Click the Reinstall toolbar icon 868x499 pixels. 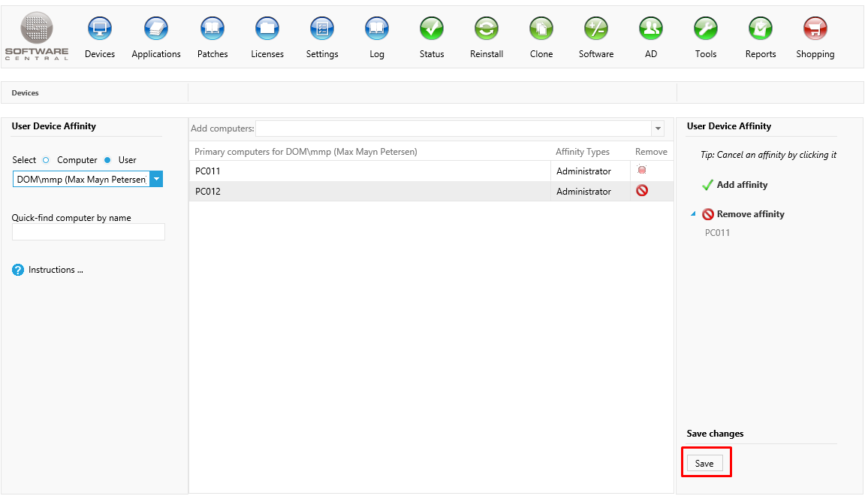click(487, 30)
